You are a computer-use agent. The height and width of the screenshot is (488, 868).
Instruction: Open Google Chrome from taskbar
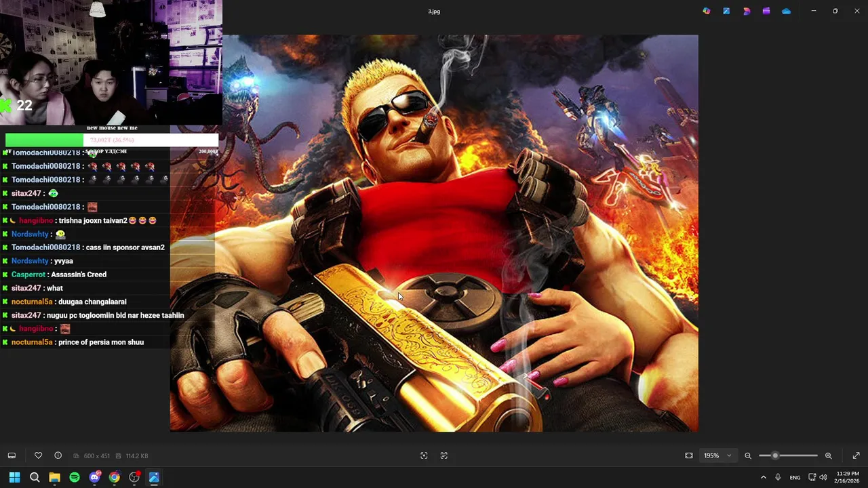[114, 477]
